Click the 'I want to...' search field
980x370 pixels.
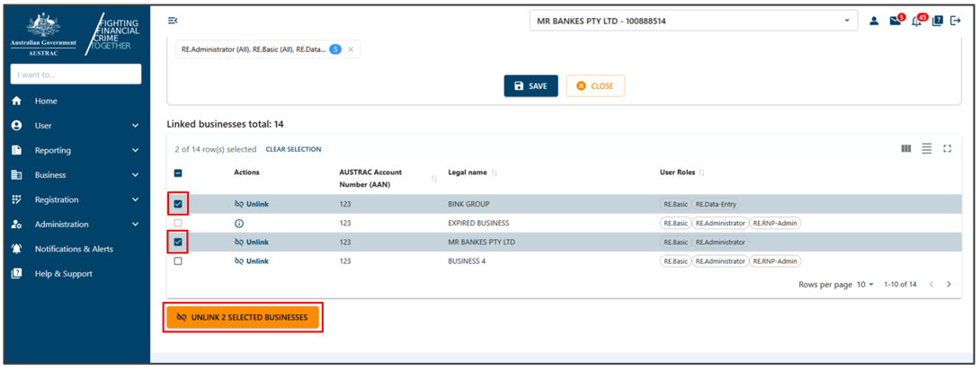point(76,75)
